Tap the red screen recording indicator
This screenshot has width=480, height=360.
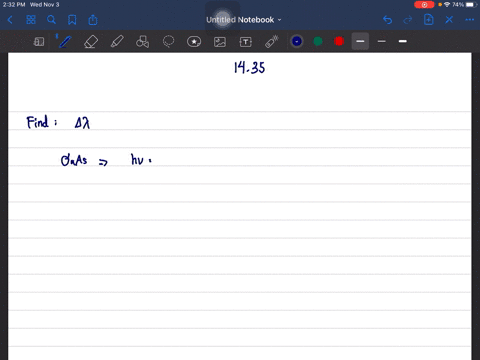click(x=424, y=5)
